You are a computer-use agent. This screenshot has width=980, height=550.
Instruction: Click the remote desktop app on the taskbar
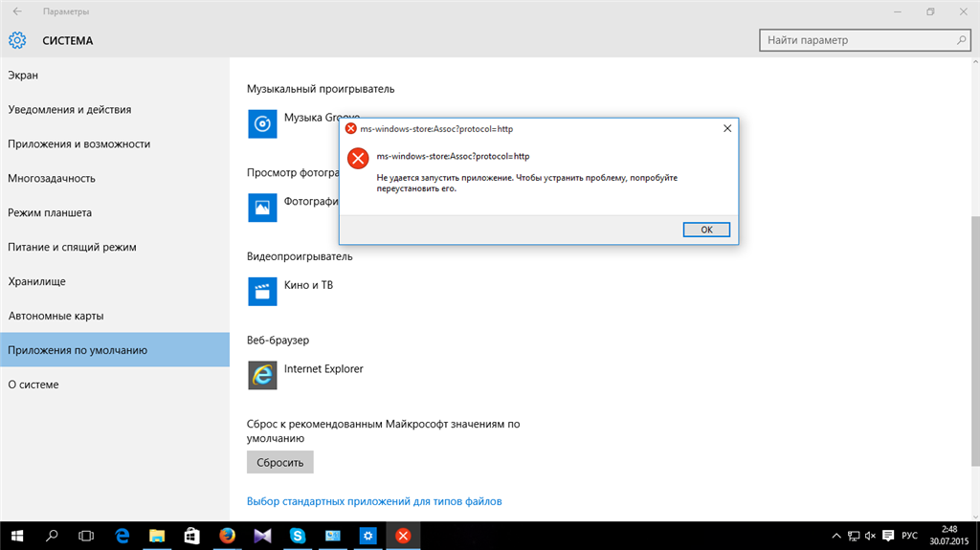pyautogui.click(x=332, y=536)
